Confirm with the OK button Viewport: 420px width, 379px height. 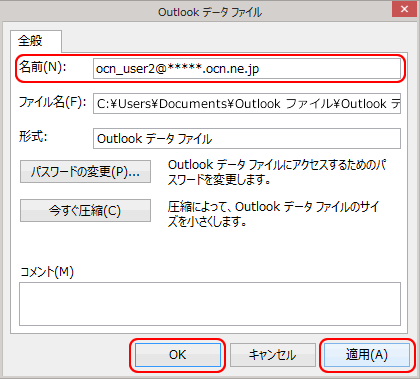pos(178,355)
